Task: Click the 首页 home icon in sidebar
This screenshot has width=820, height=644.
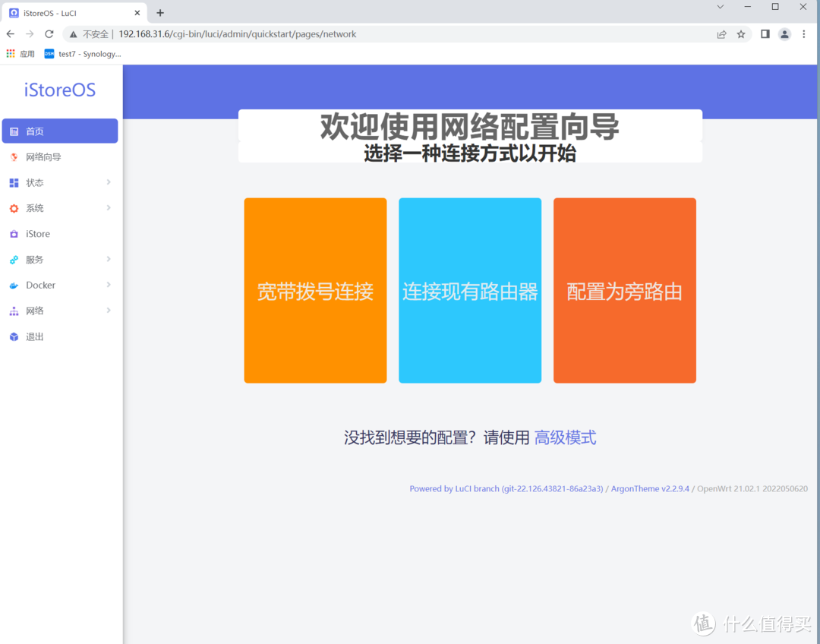Action: point(14,131)
